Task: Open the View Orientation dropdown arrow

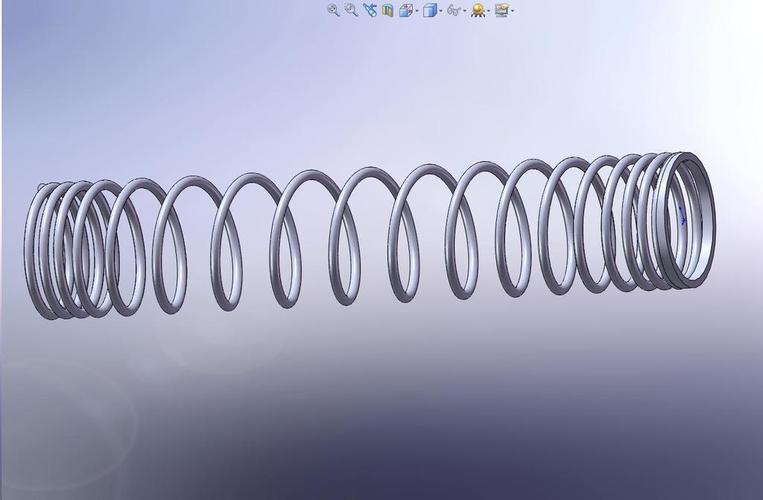Action: [417, 11]
